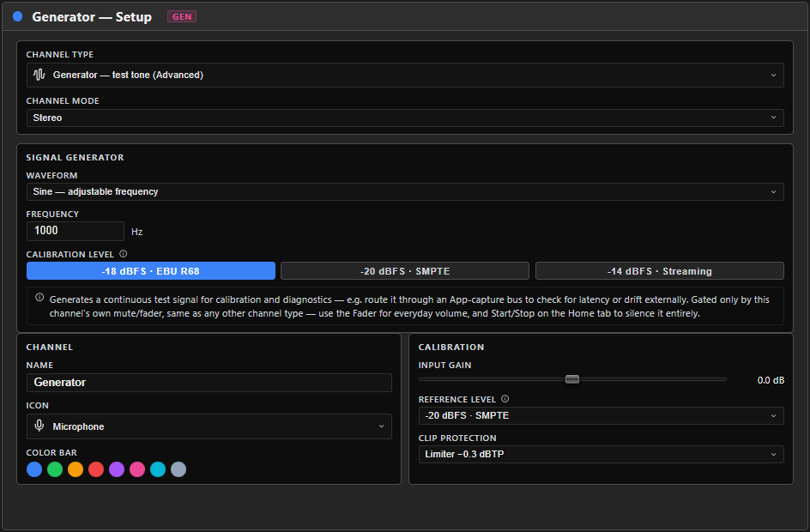Choose the orange color bar swatch

coord(76,469)
